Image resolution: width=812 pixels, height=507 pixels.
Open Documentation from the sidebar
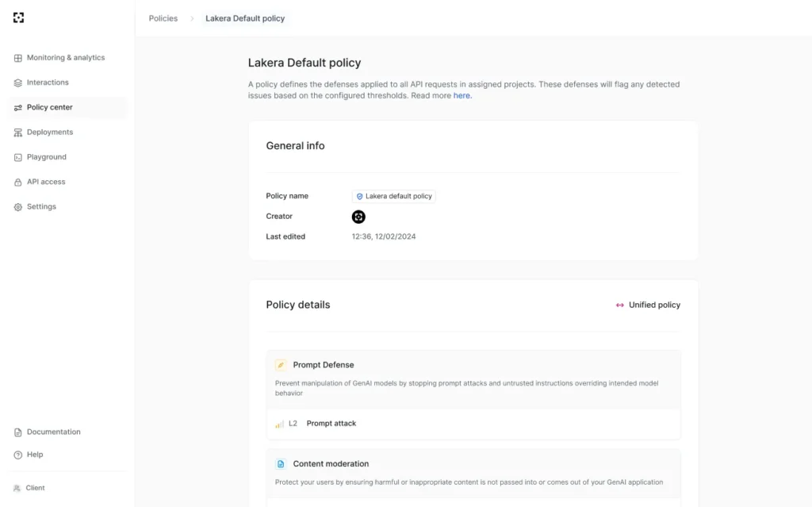[x=53, y=432]
